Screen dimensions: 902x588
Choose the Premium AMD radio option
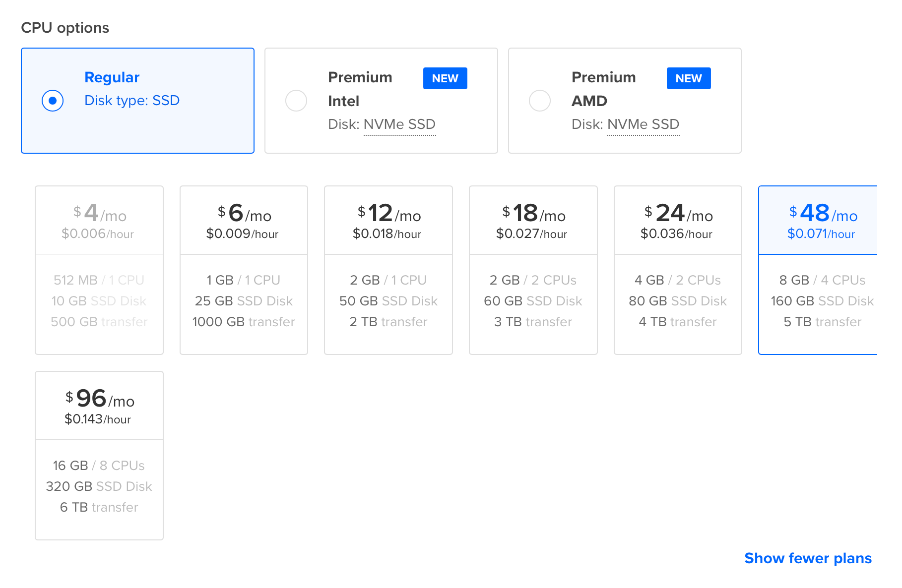540,101
